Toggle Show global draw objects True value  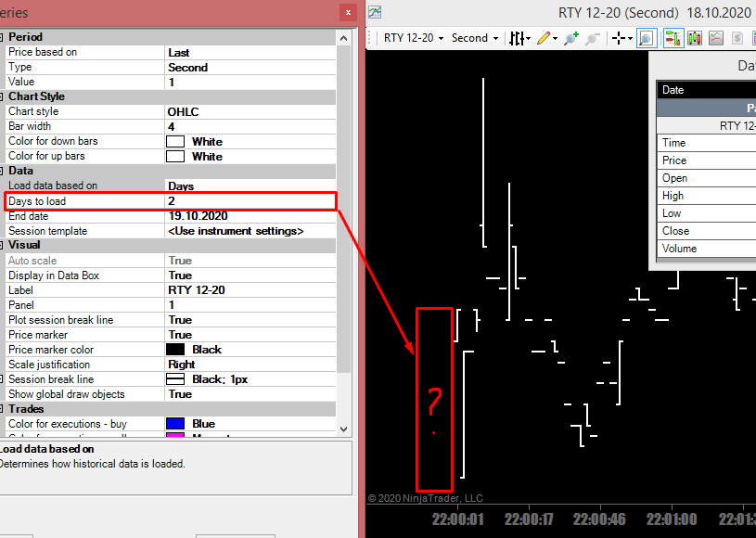(x=250, y=394)
